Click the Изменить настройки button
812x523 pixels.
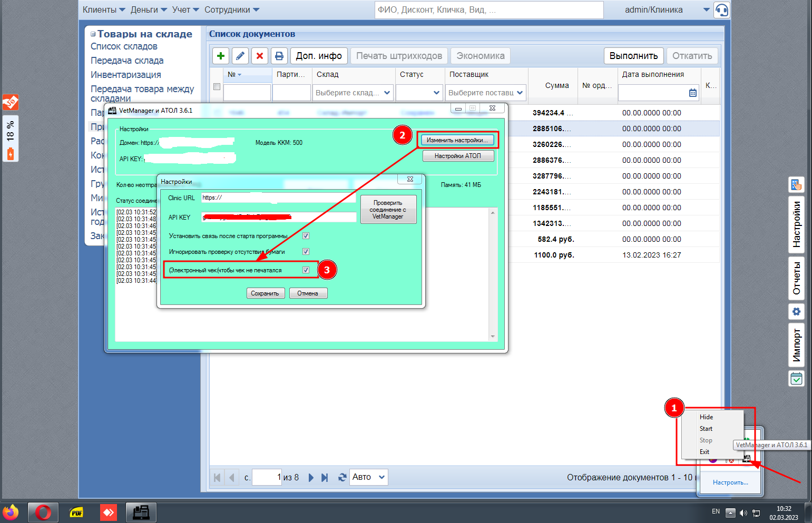[457, 140]
